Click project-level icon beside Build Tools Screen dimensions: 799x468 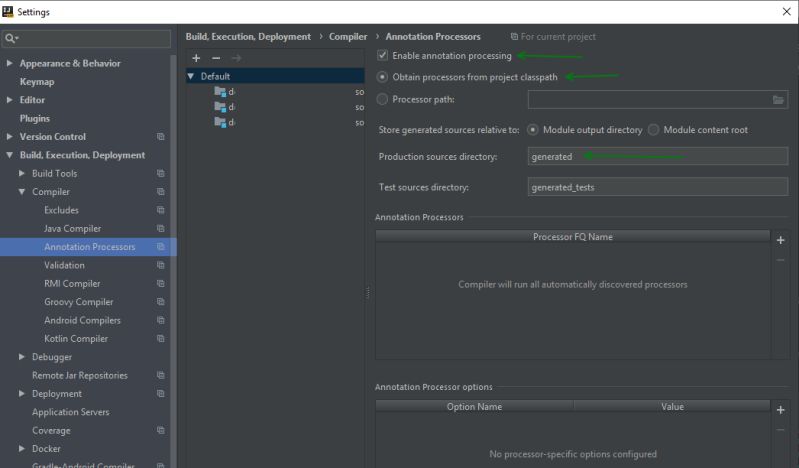click(161, 173)
